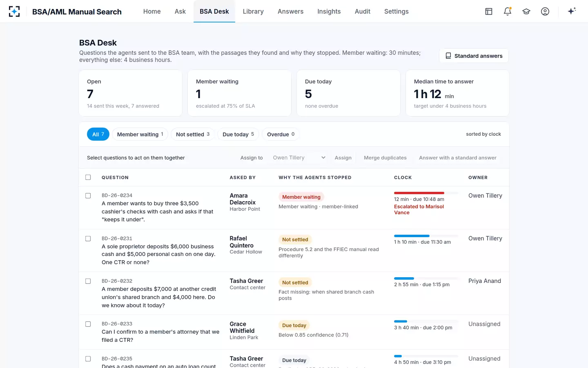This screenshot has height=368, width=588.
Task: Open the Audit tab
Action: click(363, 11)
